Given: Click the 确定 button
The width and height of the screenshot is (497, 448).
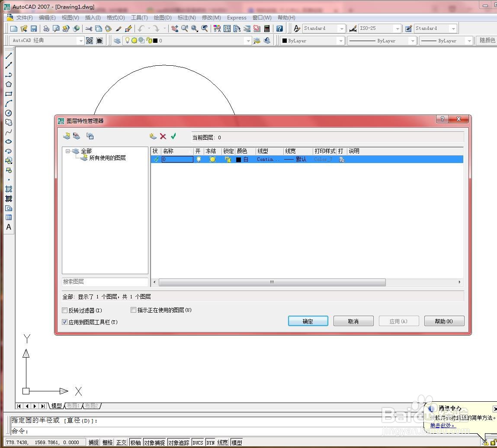Looking at the screenshot, I should [308, 321].
